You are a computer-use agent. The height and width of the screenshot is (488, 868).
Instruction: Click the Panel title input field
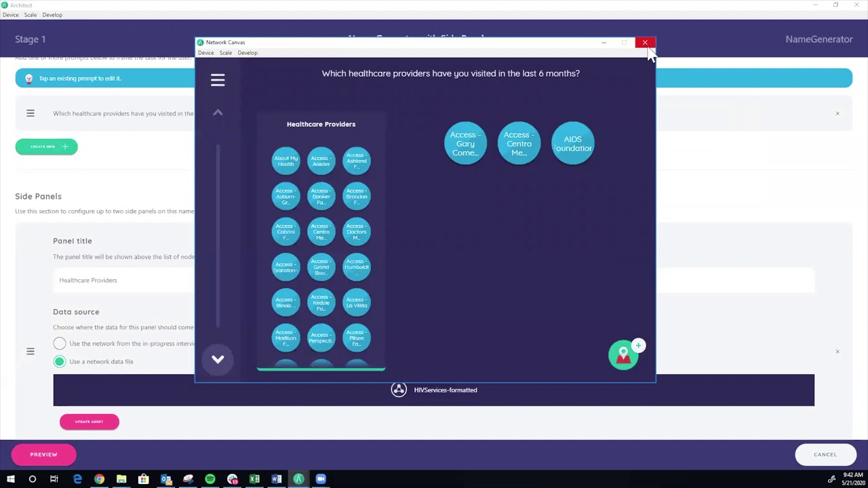pyautogui.click(x=434, y=280)
